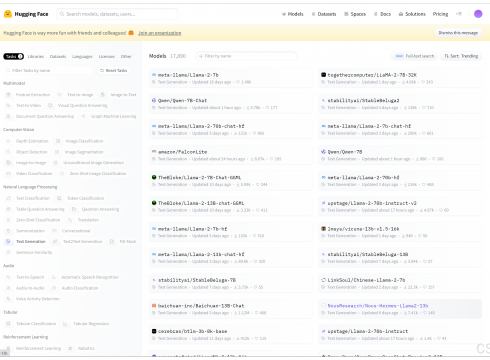Focus the Filter Tasks by name field
Screen dimensions: 490x360
click(x=49, y=70)
